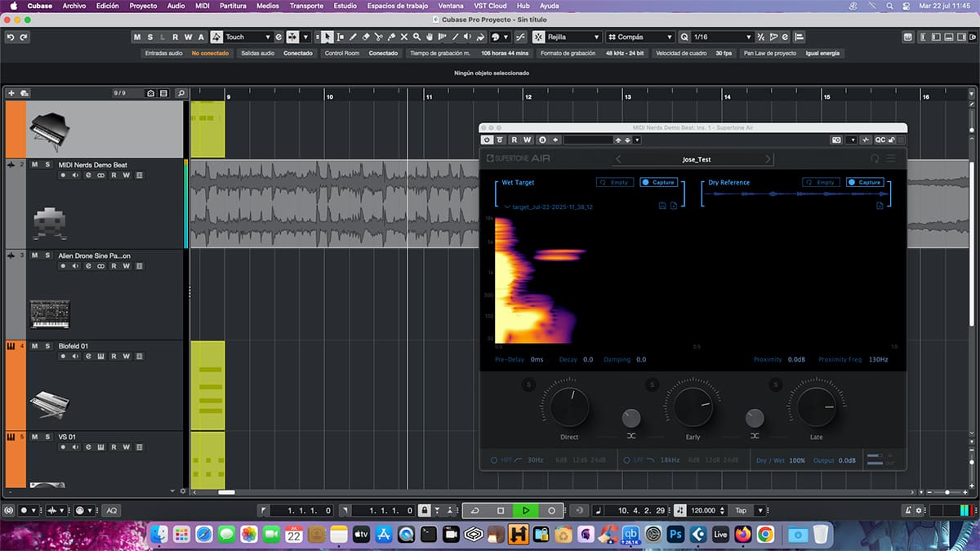Click the Dry Reference Empty button
Image resolution: width=980 pixels, height=551 pixels.
click(x=821, y=182)
